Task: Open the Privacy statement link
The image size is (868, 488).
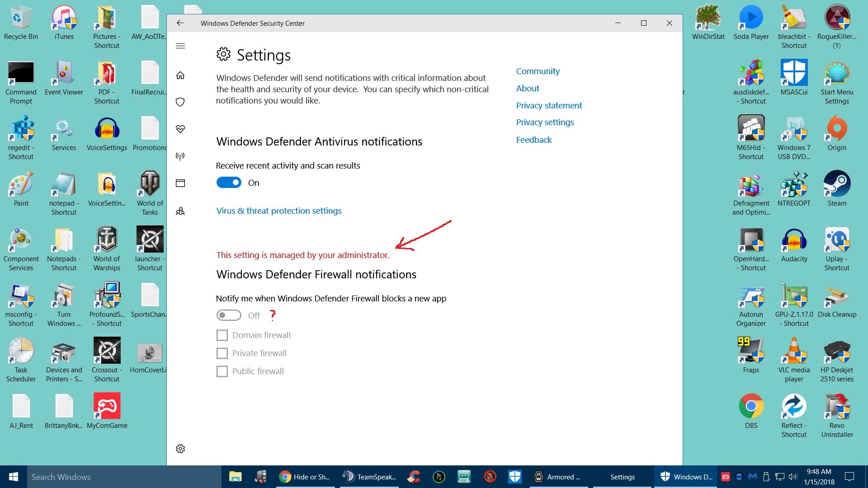Action: [x=549, y=105]
